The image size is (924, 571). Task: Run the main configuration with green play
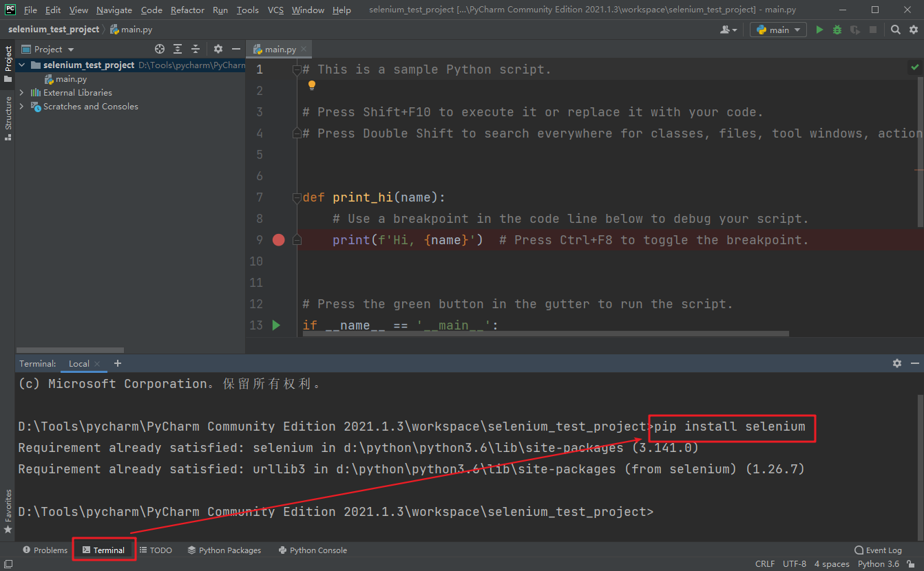click(x=819, y=30)
